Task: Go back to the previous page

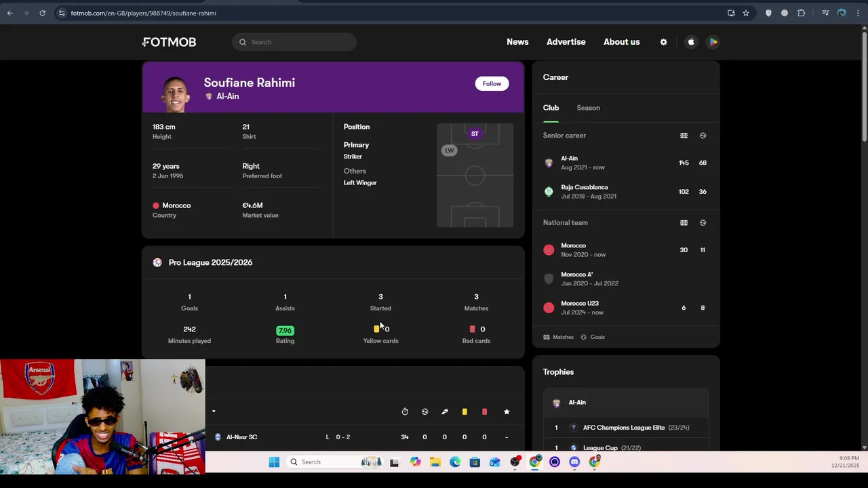Action: tap(9, 13)
